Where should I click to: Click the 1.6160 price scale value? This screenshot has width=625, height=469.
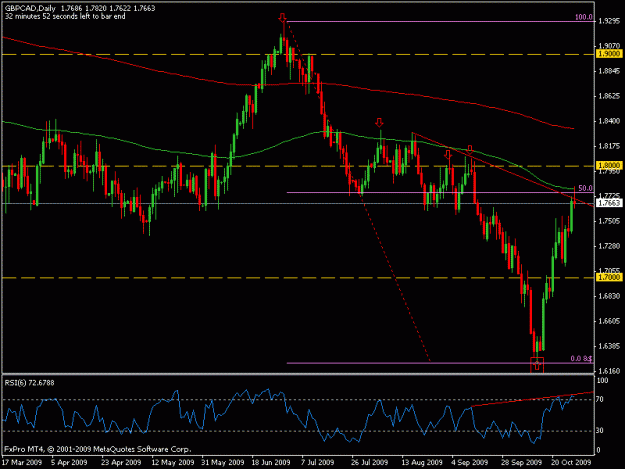609,371
